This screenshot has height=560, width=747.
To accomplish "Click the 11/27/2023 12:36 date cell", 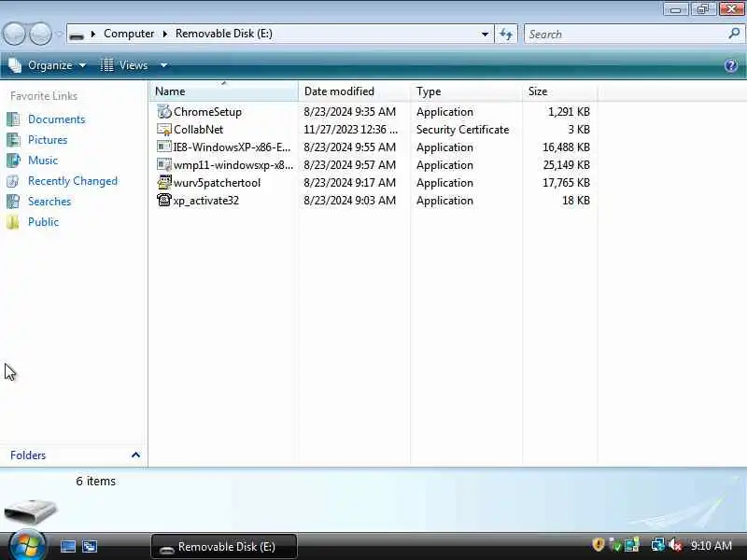I will (x=351, y=130).
